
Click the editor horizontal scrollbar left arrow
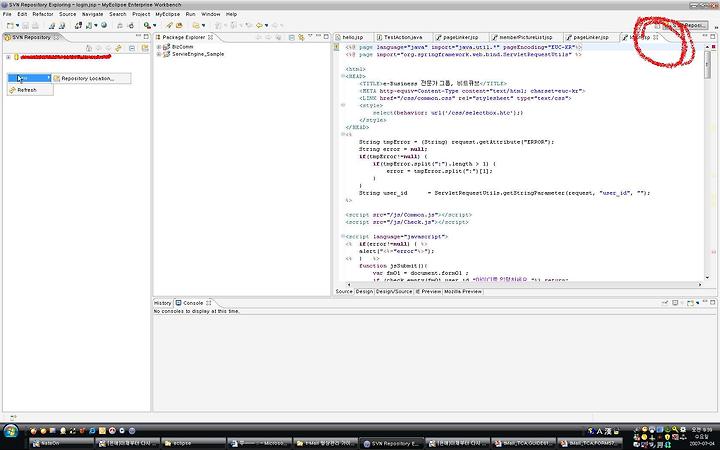click(349, 285)
